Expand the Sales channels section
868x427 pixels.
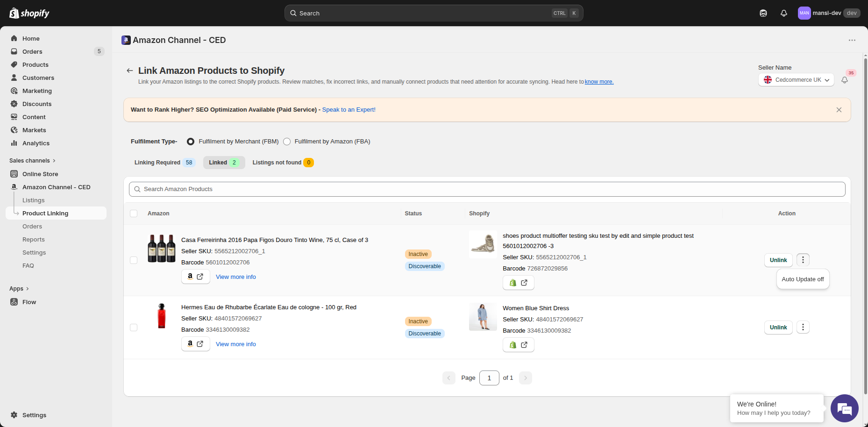(x=33, y=161)
